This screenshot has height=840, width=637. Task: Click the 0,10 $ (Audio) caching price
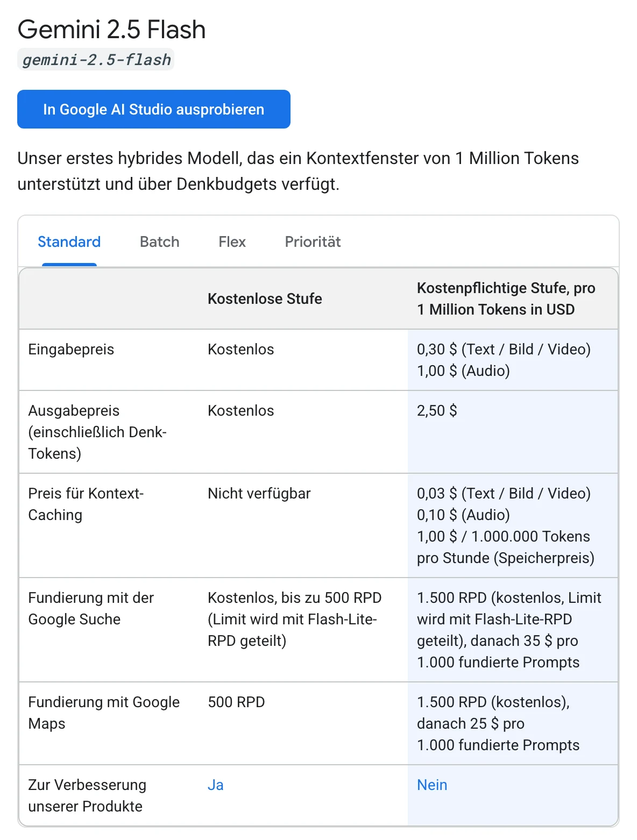(x=463, y=515)
